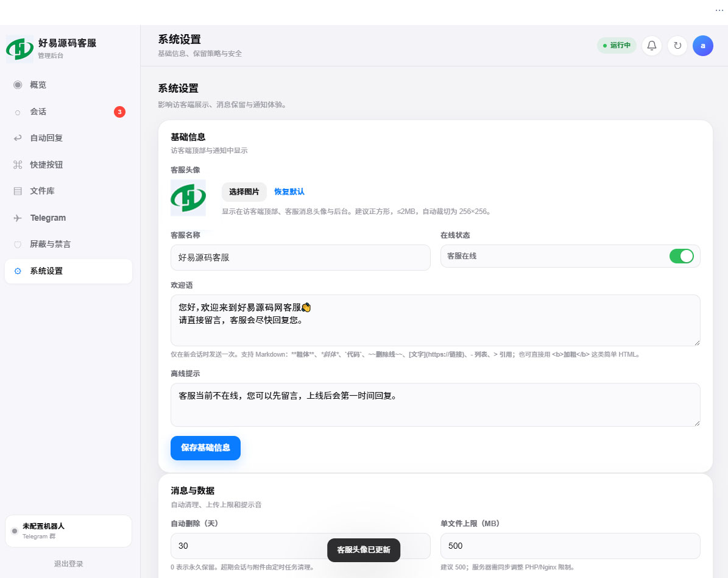The height and width of the screenshot is (578, 728).
Task: Click the 未配置机器人 Telegram card
Action: [x=68, y=531]
